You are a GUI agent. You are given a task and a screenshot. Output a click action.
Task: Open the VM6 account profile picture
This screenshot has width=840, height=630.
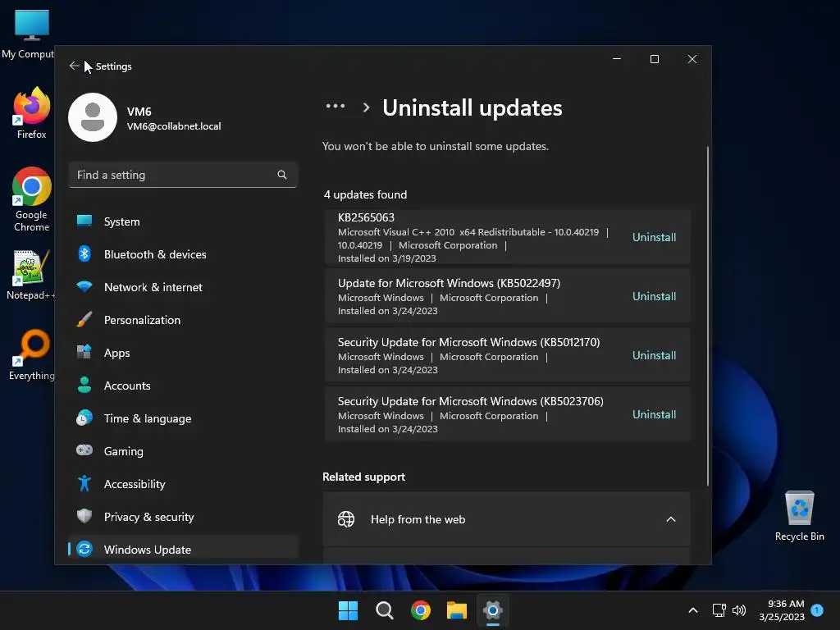click(x=93, y=117)
